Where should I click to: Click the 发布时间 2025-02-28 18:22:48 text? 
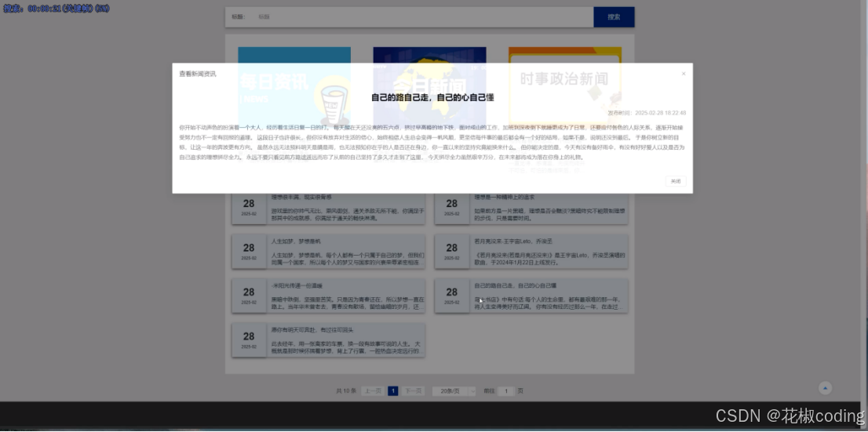[x=647, y=113]
